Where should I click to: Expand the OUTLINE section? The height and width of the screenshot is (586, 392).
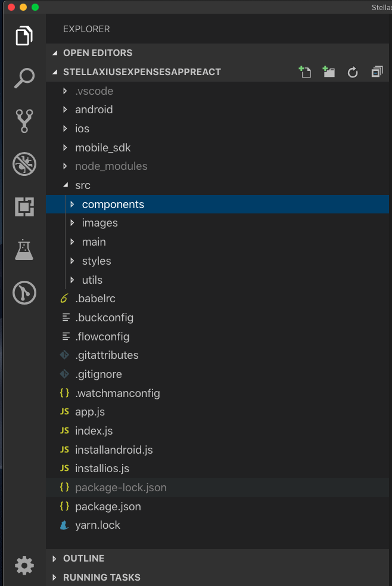tap(217, 559)
